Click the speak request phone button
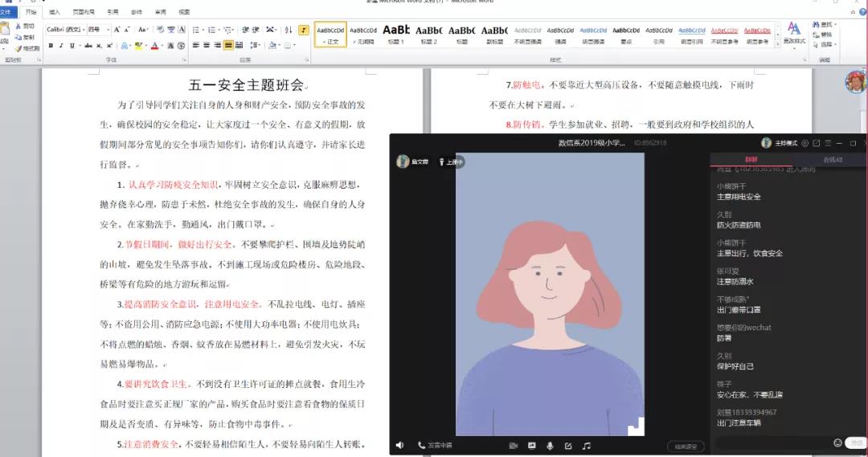Viewport: 868px width, 457px height. tap(435, 446)
